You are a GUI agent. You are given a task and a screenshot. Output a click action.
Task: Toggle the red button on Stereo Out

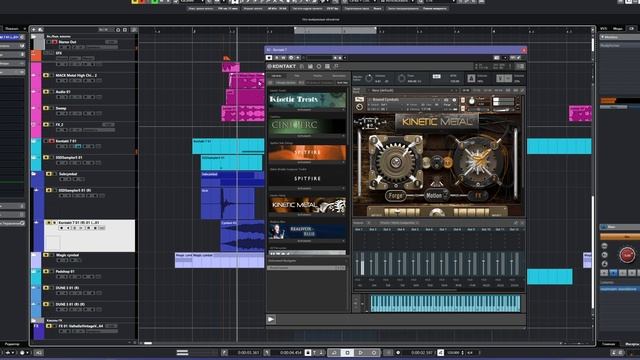(x=54, y=42)
